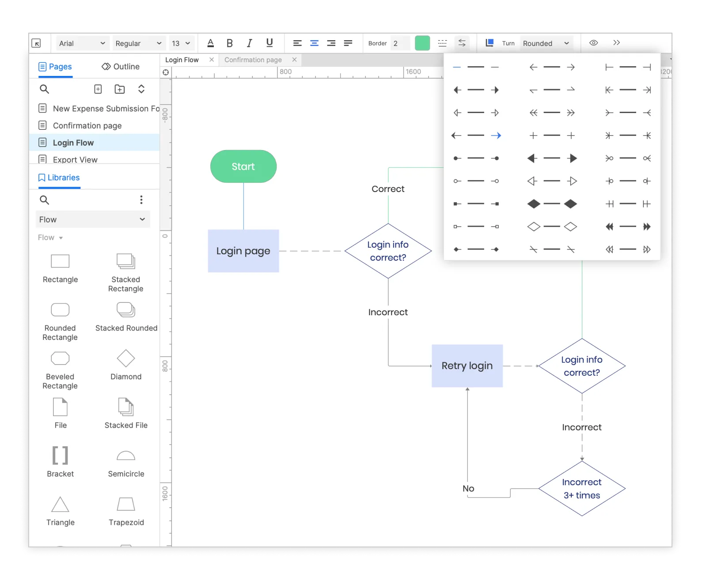
Task: Click the text color icon
Action: 211,43
